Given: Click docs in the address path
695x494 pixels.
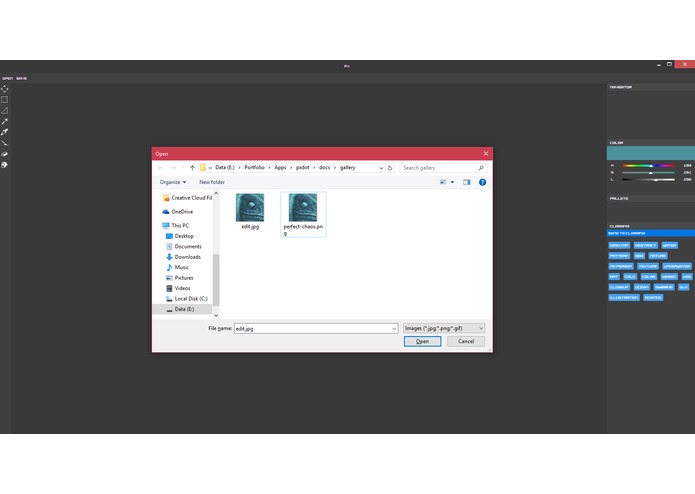Looking at the screenshot, I should [x=324, y=167].
